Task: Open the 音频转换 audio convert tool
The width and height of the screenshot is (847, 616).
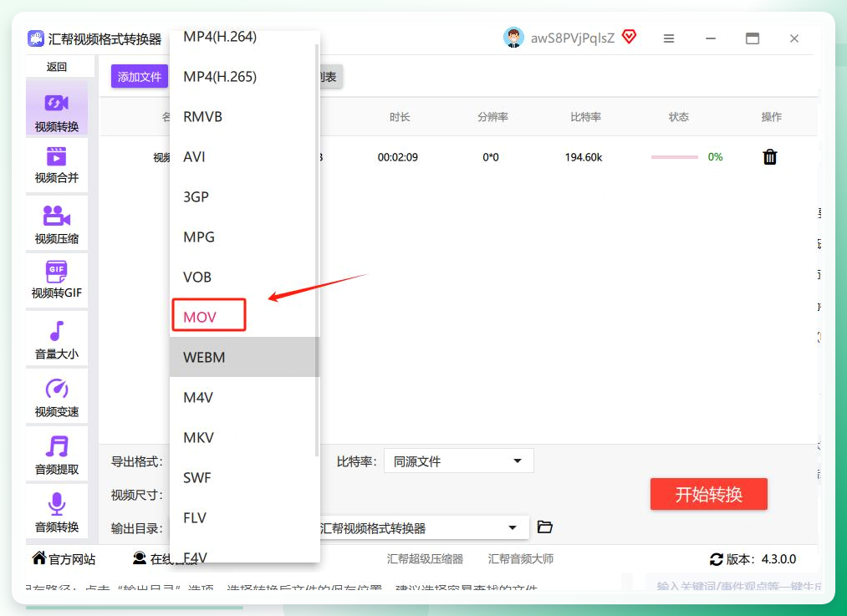Action: point(57,512)
